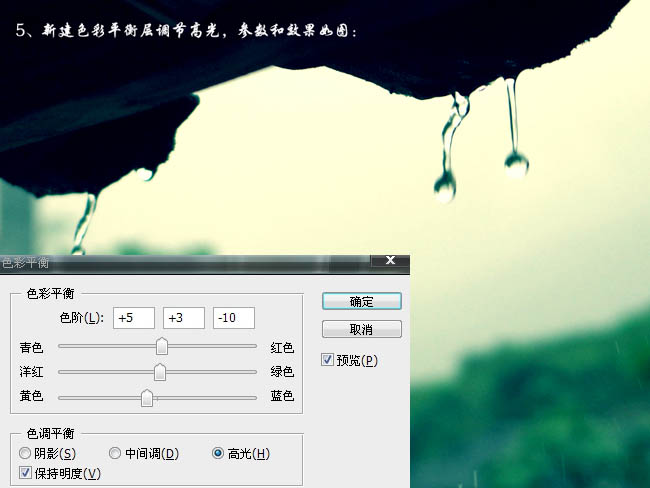Click the 黄色–蓝色 slider handle
This screenshot has width=650, height=488.
(x=147, y=397)
